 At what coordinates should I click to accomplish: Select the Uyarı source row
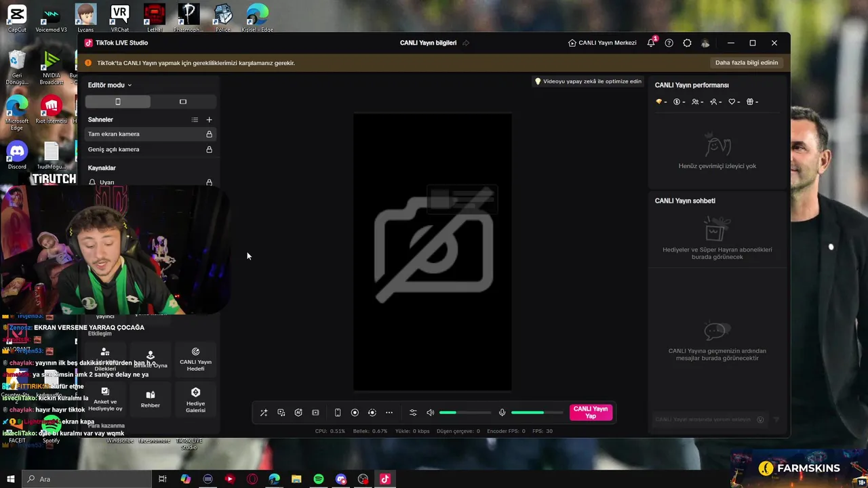tap(150, 182)
